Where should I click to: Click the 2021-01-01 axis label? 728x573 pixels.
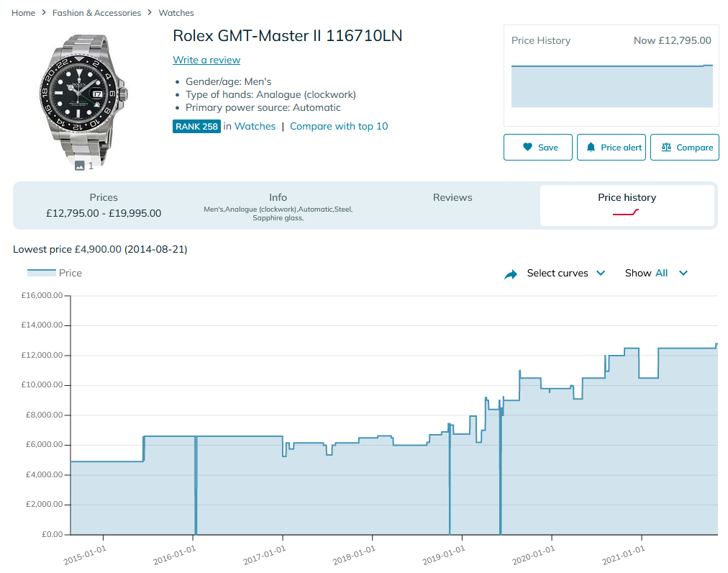coord(624,555)
